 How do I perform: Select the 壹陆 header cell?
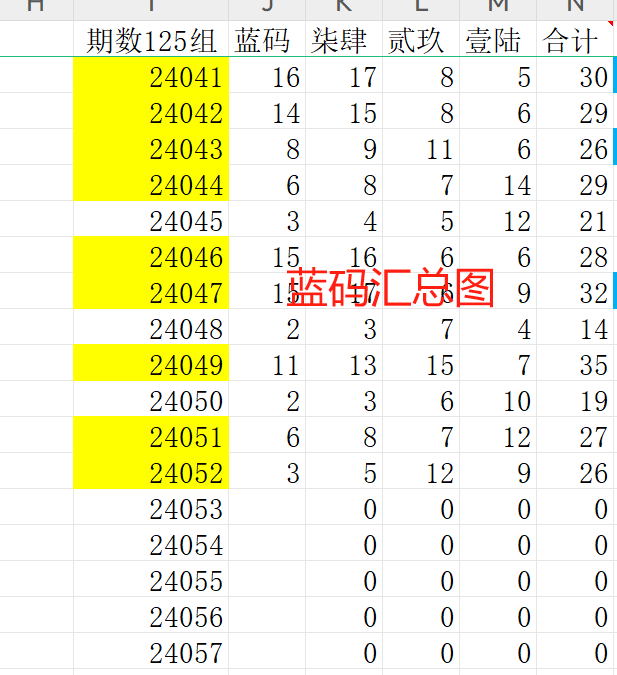point(498,39)
